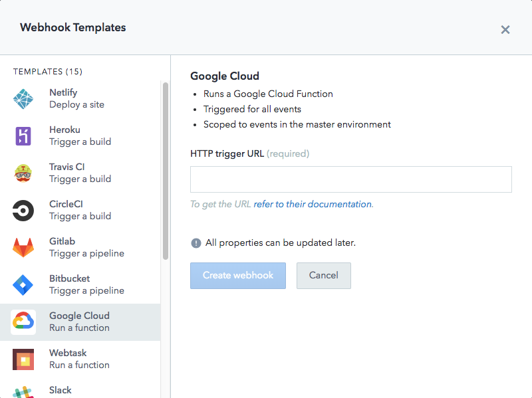This screenshot has width=532, height=398.
Task: Click the Heroku logo in the sidebar
Action: point(23,136)
